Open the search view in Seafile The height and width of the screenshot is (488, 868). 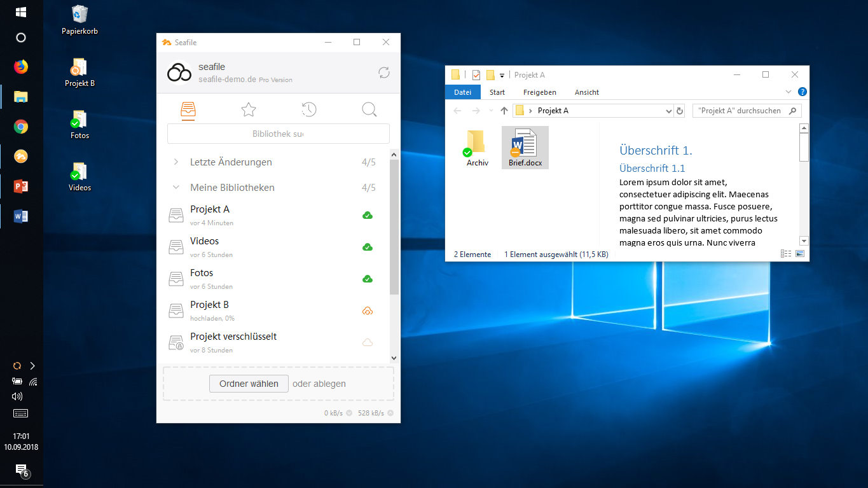point(369,109)
